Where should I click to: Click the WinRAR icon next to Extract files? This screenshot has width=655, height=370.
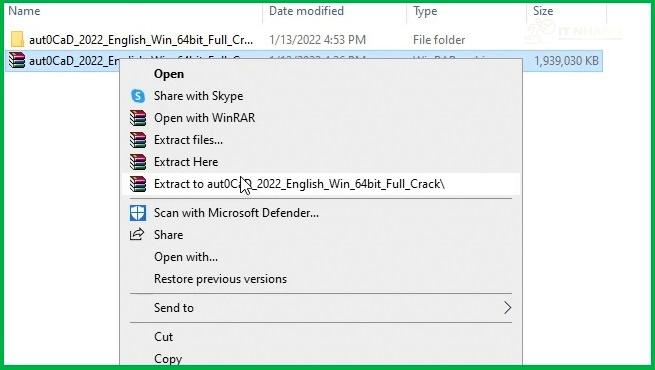(138, 140)
